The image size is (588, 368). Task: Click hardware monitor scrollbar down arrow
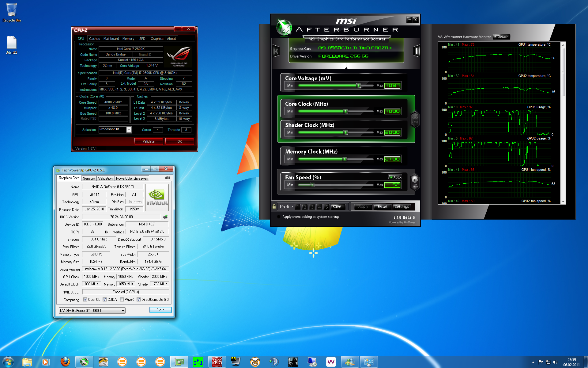563,202
